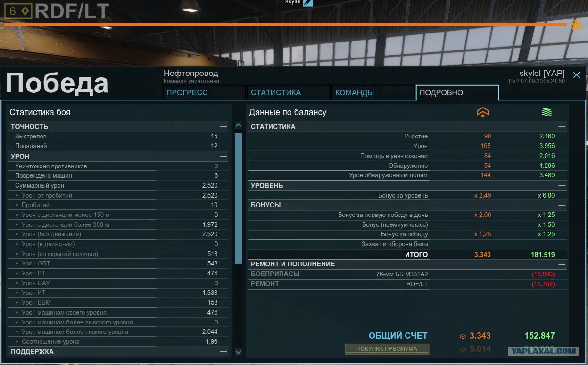Click the Повреждено машин row
The image size is (588, 365).
pos(118,175)
